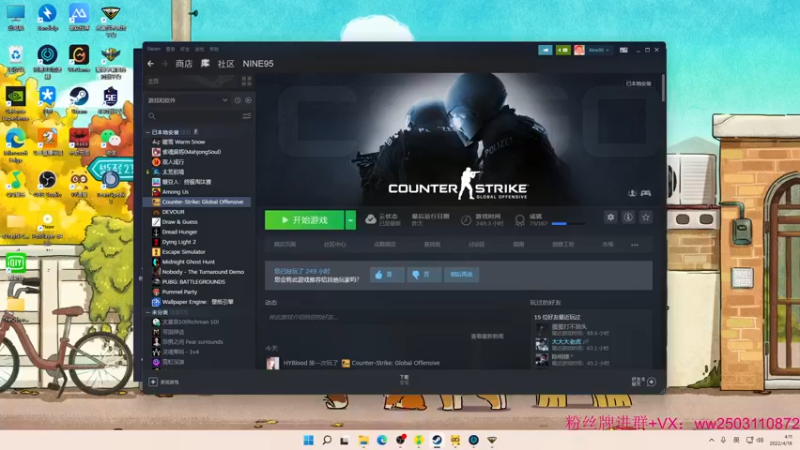The image size is (800, 450).
Task: Click the thumbs-down not recommend button
Action: tap(424, 274)
